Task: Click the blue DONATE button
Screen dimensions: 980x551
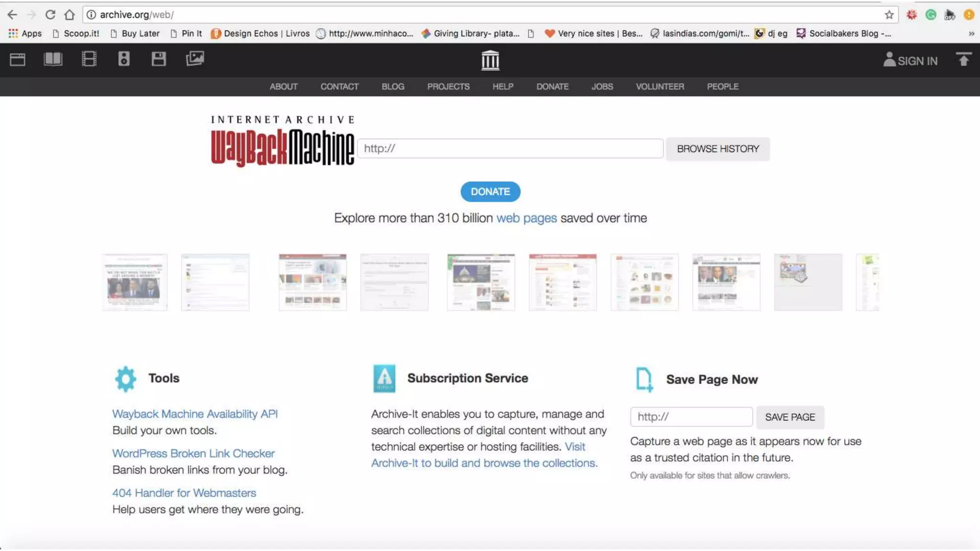Action: 490,192
